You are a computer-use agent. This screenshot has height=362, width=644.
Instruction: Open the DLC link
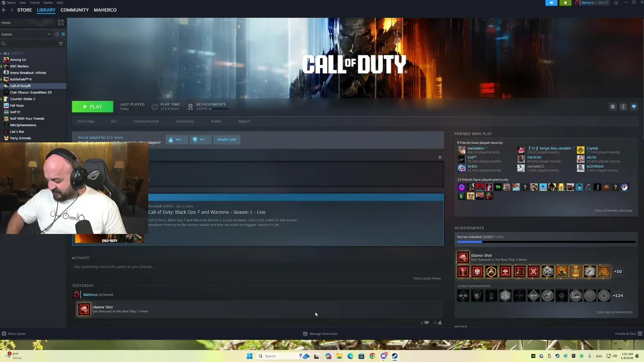(114, 121)
